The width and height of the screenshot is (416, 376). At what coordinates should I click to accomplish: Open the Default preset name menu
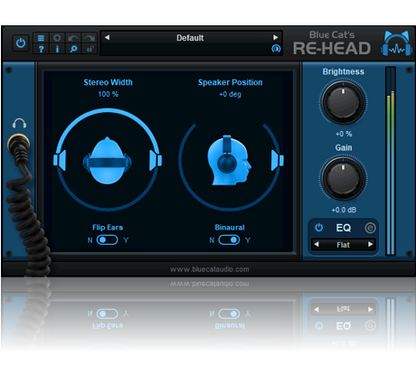(190, 38)
